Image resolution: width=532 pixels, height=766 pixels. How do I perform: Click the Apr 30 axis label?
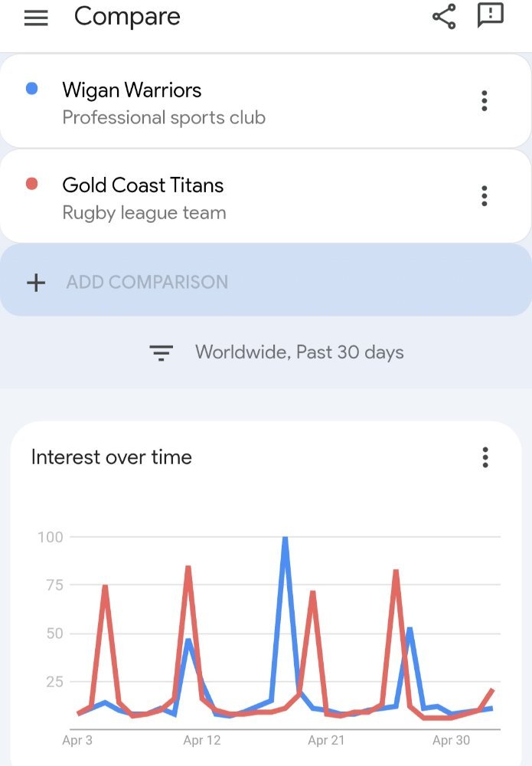[x=451, y=741]
